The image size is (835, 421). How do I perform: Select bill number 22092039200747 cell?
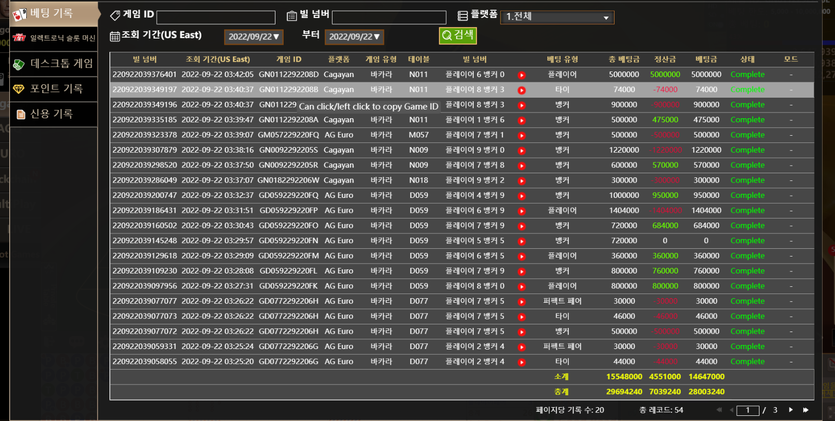145,195
